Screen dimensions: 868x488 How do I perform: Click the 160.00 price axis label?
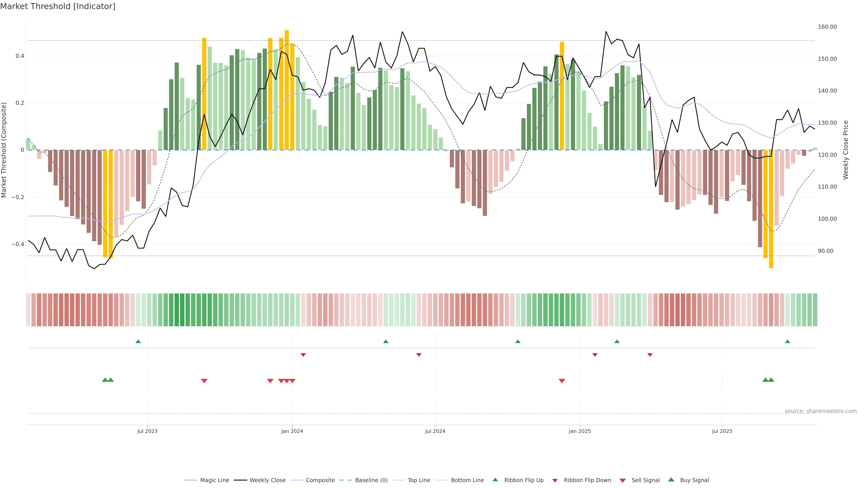click(x=827, y=27)
